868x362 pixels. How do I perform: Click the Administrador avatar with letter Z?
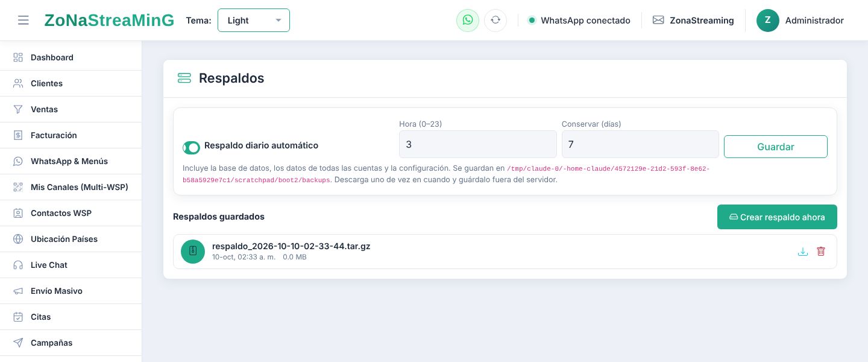[x=768, y=21]
